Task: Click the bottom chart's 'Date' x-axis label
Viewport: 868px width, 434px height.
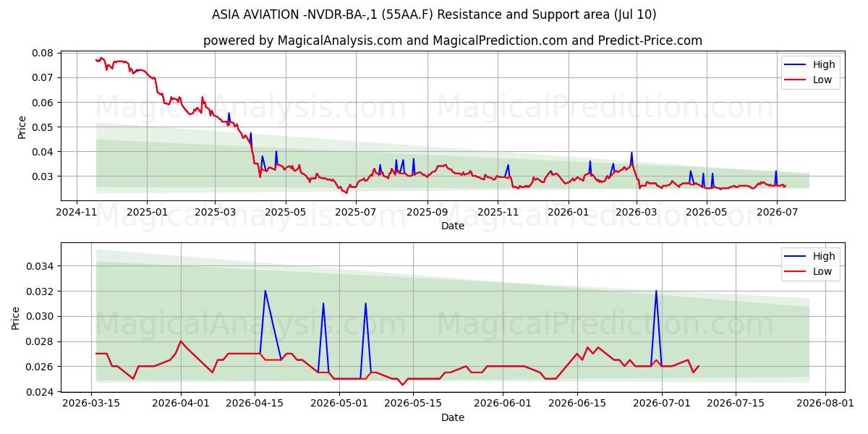Action: coord(453,417)
